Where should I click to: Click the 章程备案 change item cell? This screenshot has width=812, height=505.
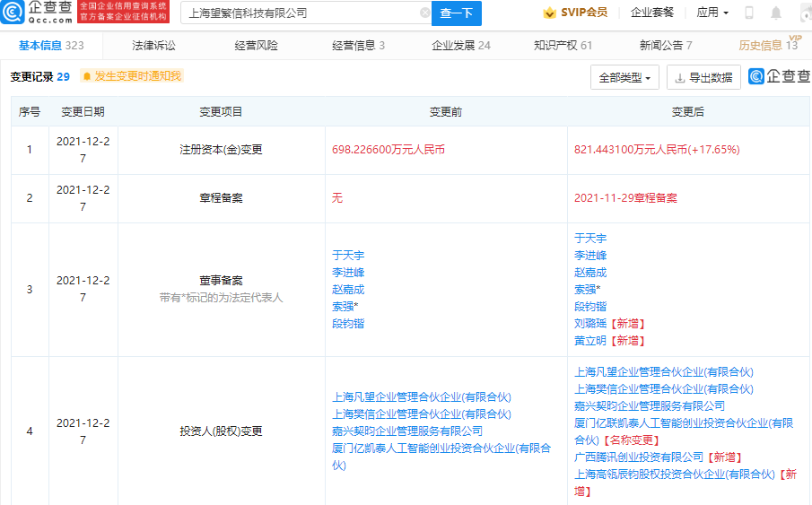tap(221, 198)
